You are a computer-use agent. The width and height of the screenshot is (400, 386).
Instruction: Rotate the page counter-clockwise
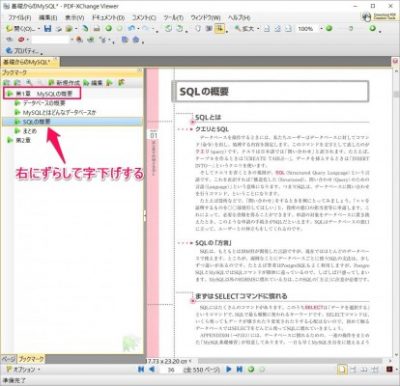(x=168, y=29)
